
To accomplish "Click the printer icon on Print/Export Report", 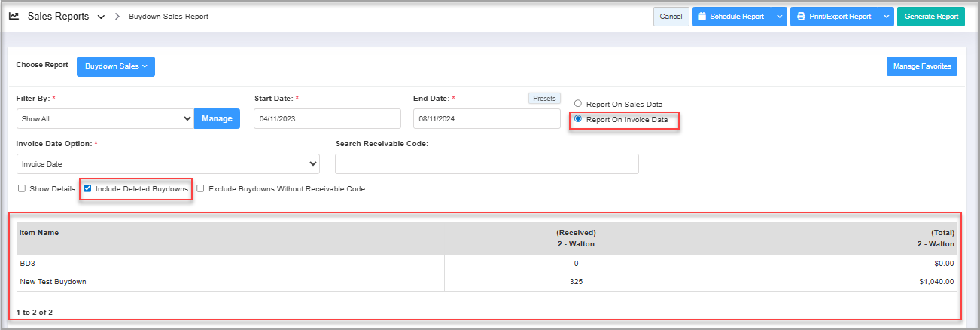I will point(801,17).
